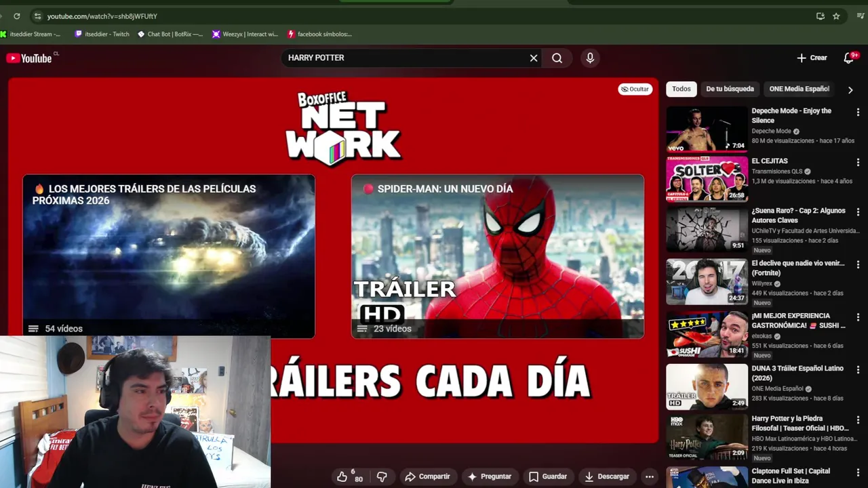The image size is (868, 488).
Task: Select the ONE Media Español chip
Action: click(x=800, y=89)
